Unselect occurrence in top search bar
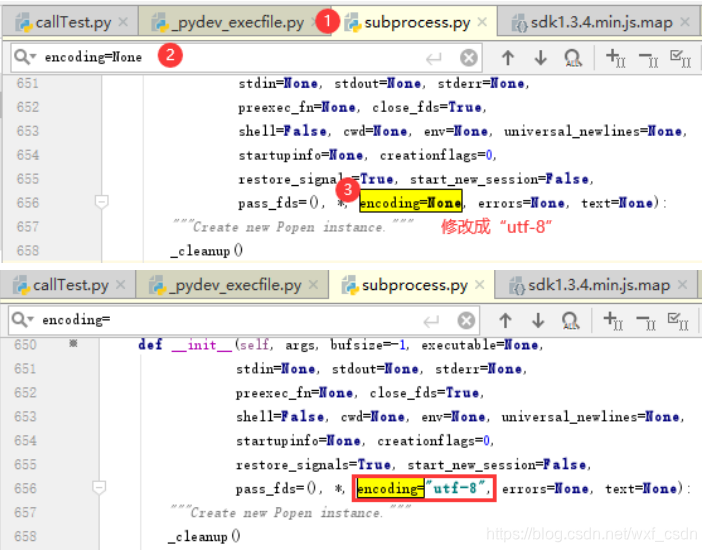The image size is (706, 552). point(648,58)
